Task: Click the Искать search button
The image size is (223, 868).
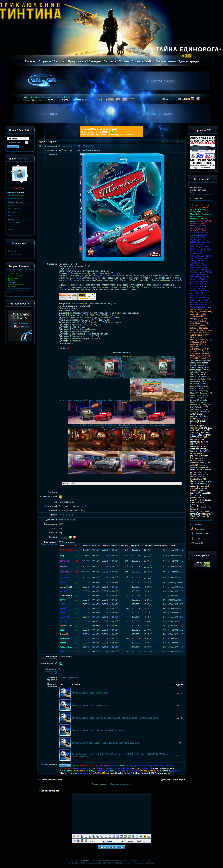Action: [x=13, y=147]
